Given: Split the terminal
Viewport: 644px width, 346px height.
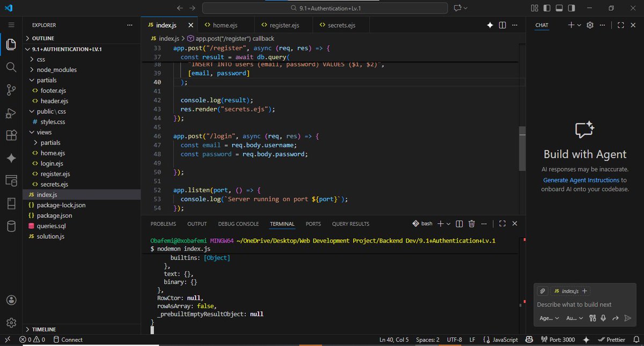Looking at the screenshot, I should (459, 224).
